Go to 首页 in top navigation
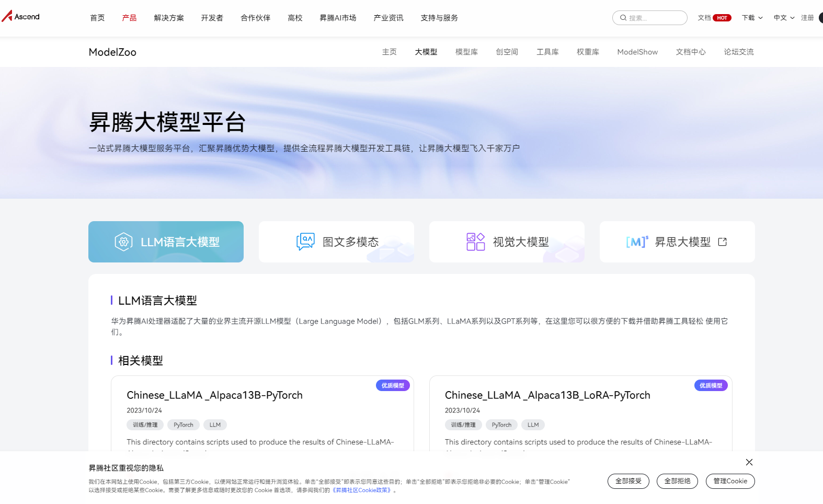Viewport: 823px width, 504px height. [x=97, y=18]
